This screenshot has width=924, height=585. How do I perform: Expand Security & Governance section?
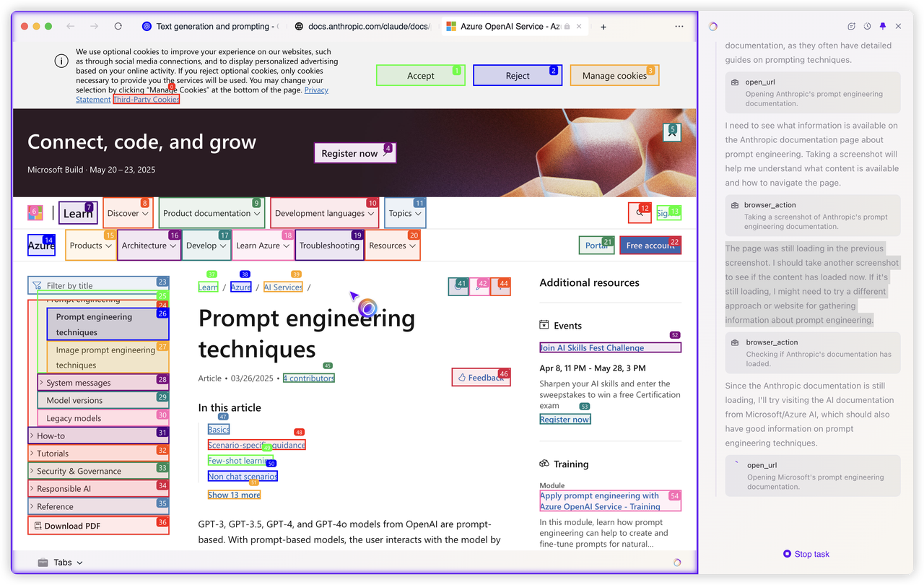(x=98, y=471)
